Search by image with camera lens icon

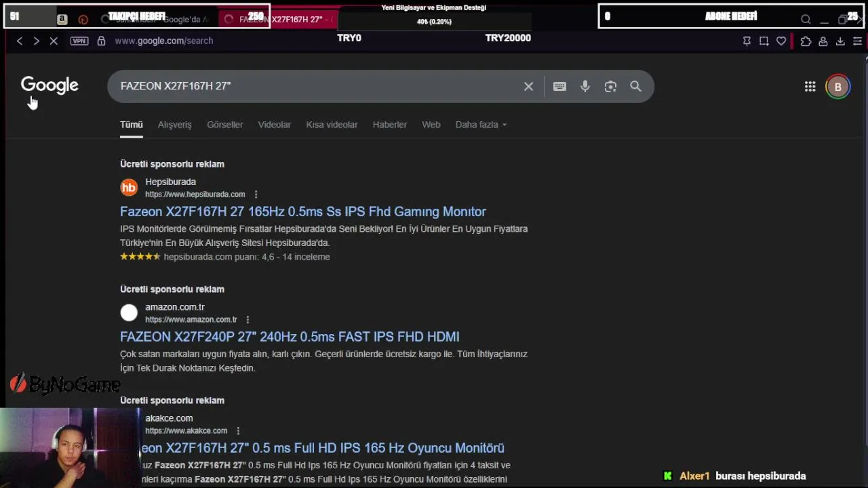click(610, 86)
